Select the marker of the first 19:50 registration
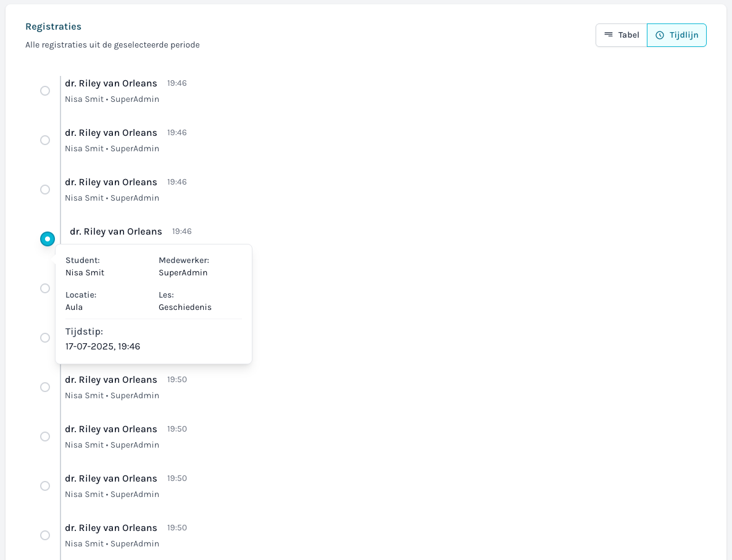 44,387
